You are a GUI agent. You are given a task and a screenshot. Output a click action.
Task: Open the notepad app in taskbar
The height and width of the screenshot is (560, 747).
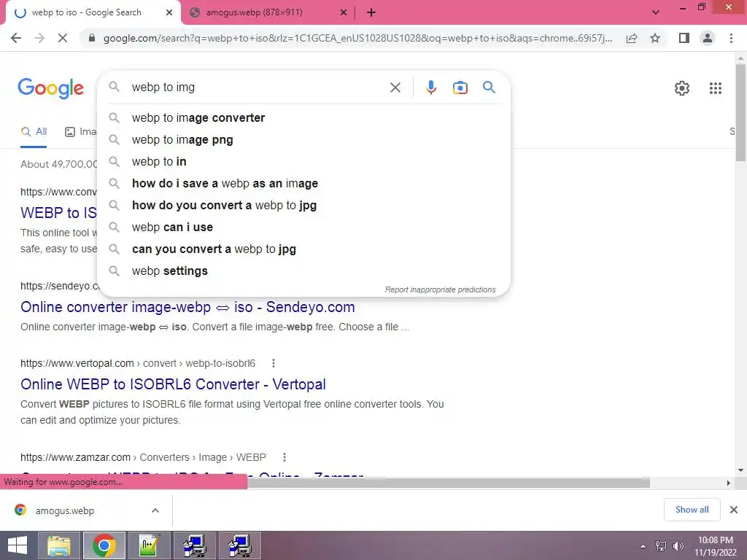[150, 545]
